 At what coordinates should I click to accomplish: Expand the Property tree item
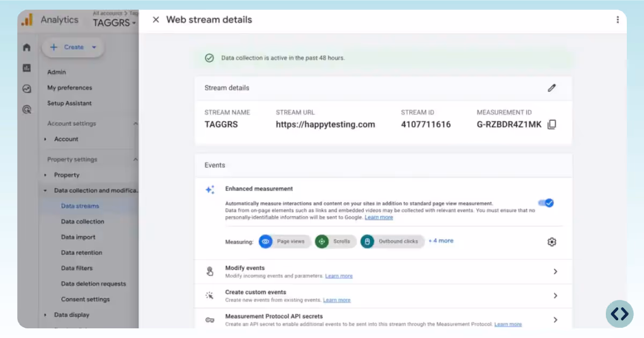click(x=46, y=175)
